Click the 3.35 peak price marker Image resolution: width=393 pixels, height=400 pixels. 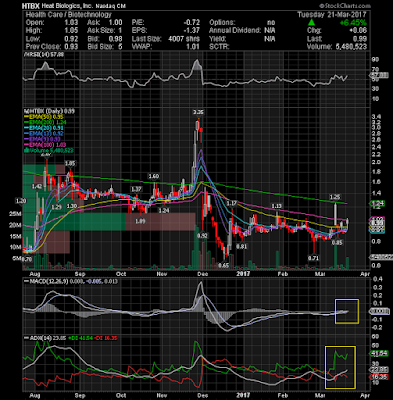click(x=198, y=112)
